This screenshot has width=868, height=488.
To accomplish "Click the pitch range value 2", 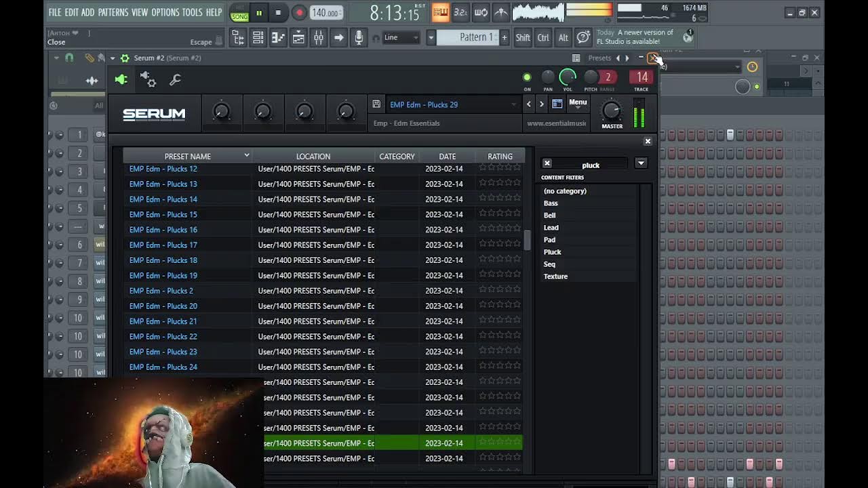I will pos(608,77).
